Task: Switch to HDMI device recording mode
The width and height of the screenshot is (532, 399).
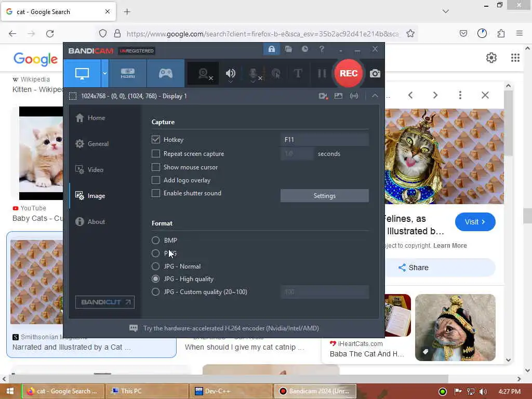Action: [x=128, y=73]
